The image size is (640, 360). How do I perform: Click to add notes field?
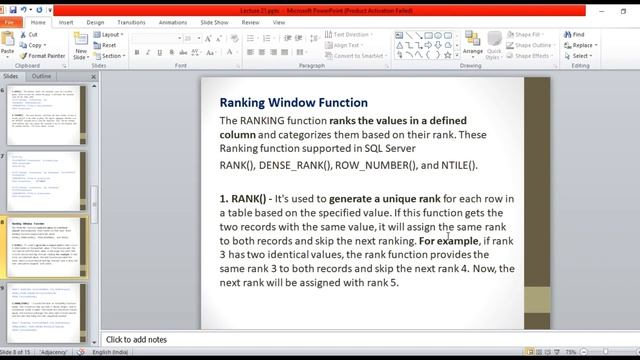(369, 340)
